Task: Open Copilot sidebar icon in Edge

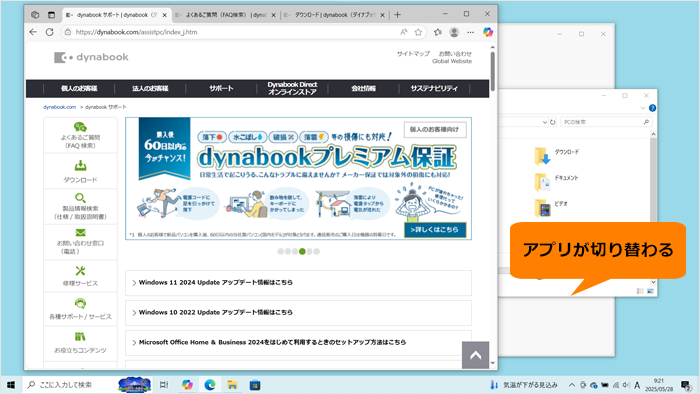Action: click(x=488, y=32)
